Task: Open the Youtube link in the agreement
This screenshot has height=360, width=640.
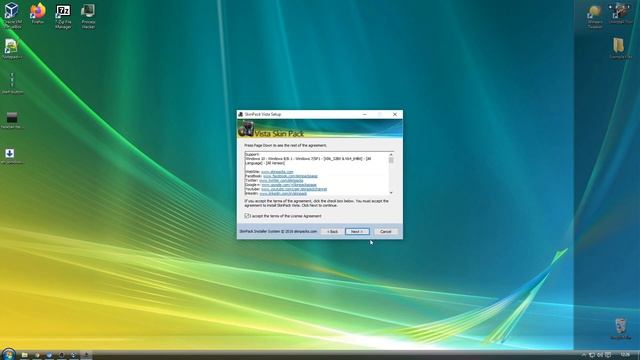Action: click(x=294, y=189)
